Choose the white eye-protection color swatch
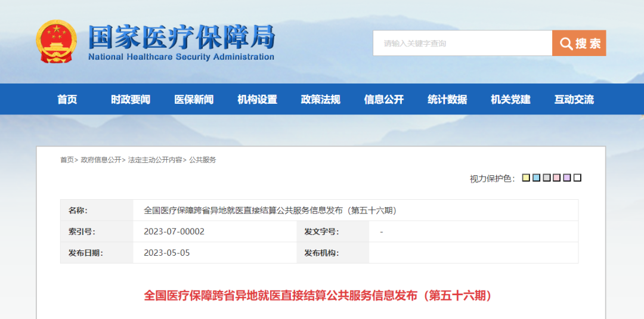The height and width of the screenshot is (319, 644). [577, 178]
